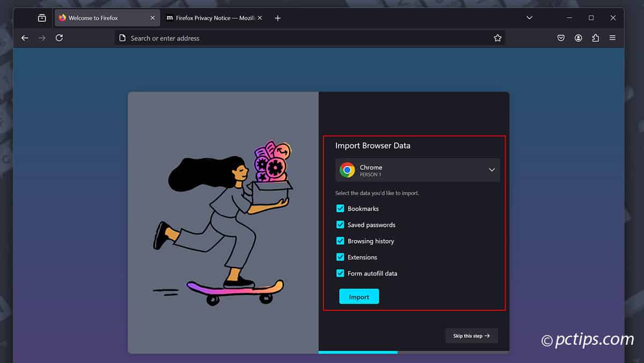Screen dimensions: 644x363
Task: Click Skip this step button
Action: tap(472, 336)
